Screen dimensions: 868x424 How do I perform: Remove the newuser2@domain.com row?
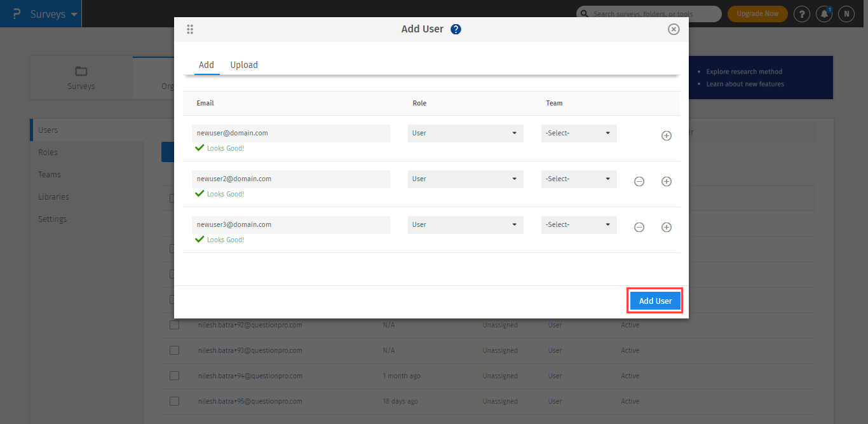(x=639, y=181)
